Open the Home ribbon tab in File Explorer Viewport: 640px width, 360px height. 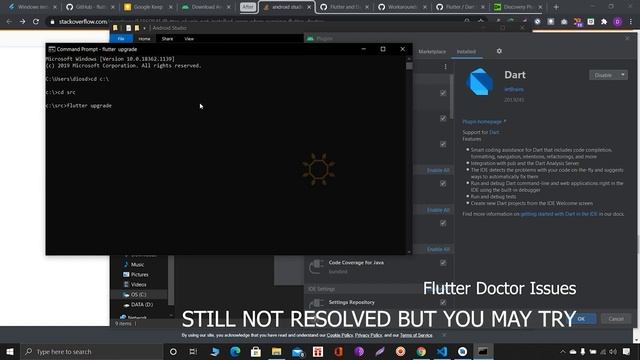point(144,39)
